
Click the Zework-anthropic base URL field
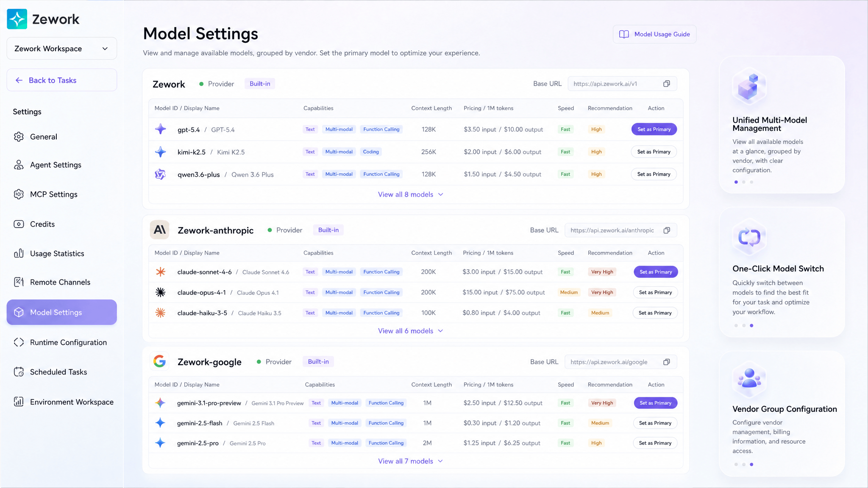pyautogui.click(x=621, y=230)
